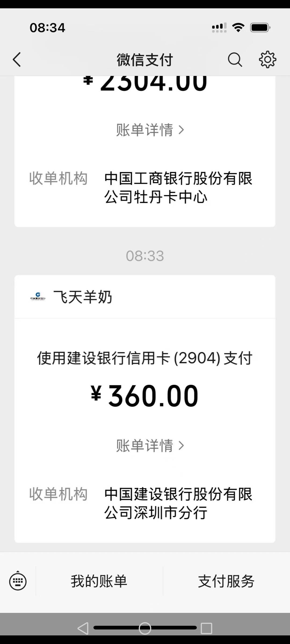Screen dimensions: 290x644
Task: Tap the back arrow icon
Action: [17, 59]
